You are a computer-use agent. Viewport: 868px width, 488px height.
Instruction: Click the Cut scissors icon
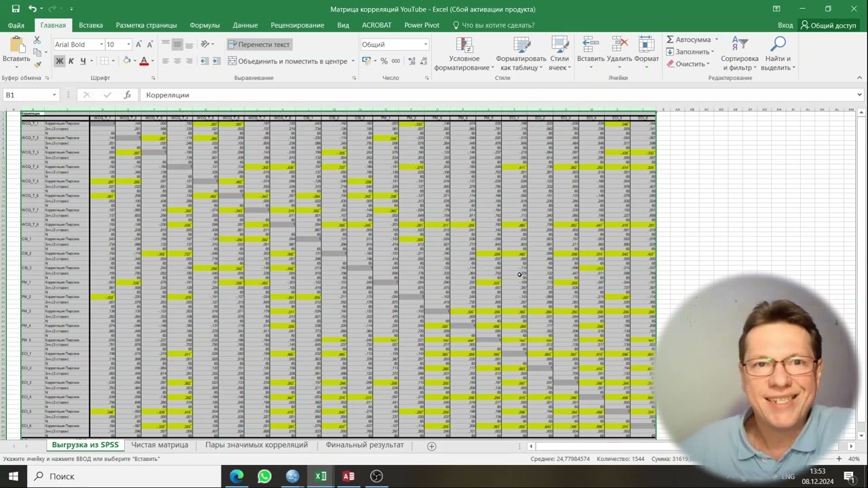click(37, 41)
